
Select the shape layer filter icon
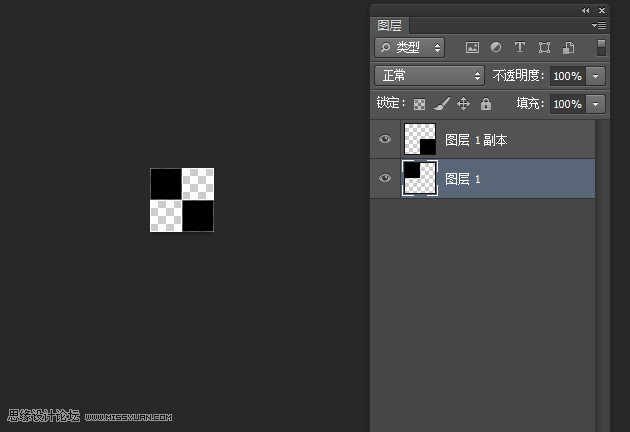[x=544, y=47]
